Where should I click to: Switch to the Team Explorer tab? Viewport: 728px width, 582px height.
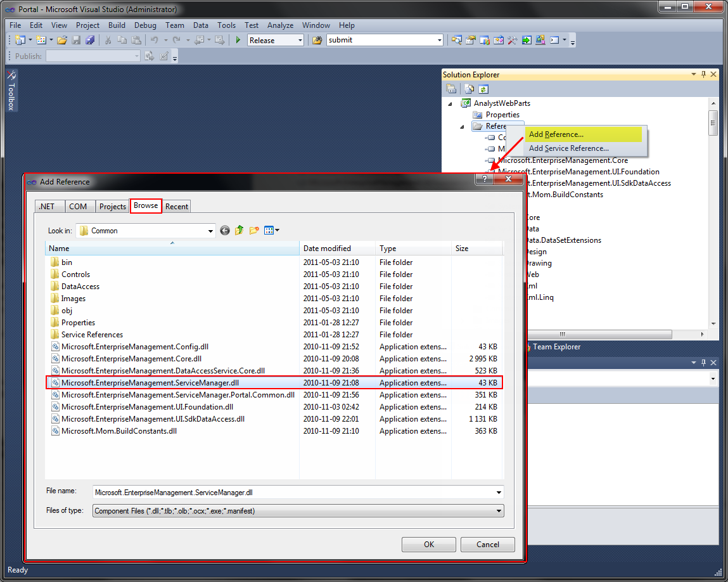(x=556, y=347)
